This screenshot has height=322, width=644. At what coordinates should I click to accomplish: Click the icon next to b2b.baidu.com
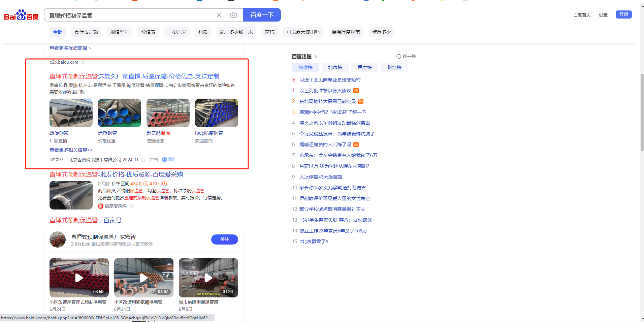click(83, 62)
